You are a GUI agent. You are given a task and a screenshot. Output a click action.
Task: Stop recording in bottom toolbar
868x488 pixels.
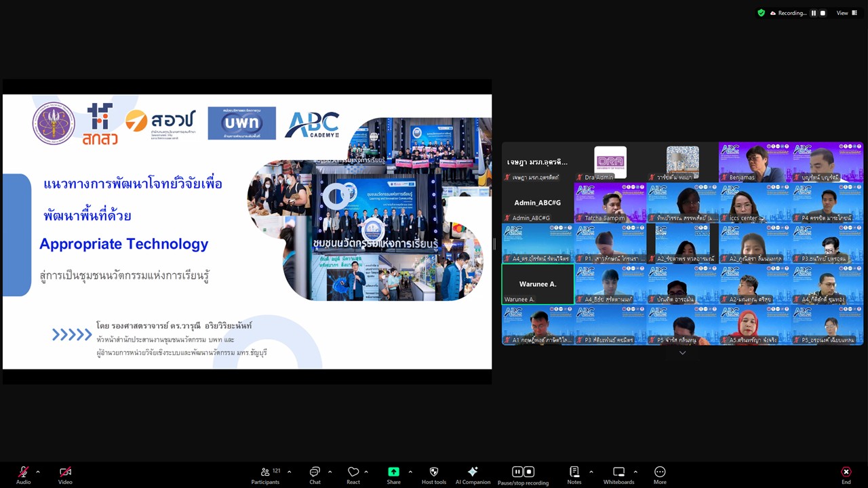pyautogui.click(x=529, y=472)
